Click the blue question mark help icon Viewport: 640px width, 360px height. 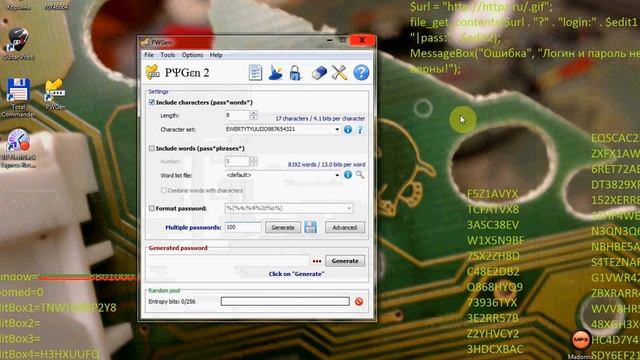(361, 73)
